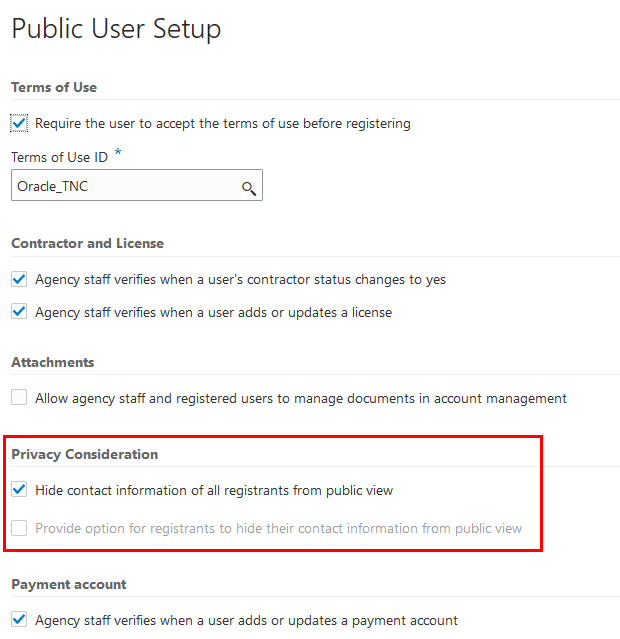
Task: Uncheck the require terms of use acceptance checkbox
Action: pyautogui.click(x=19, y=123)
